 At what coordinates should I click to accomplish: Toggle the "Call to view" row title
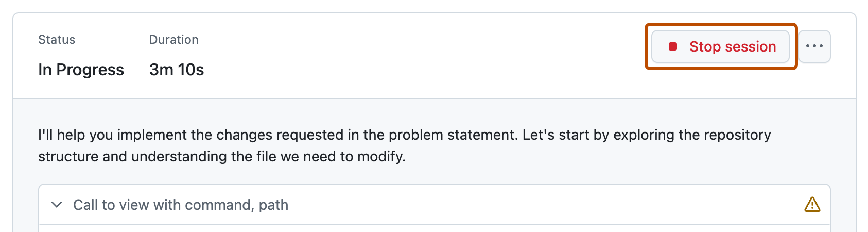tap(180, 205)
